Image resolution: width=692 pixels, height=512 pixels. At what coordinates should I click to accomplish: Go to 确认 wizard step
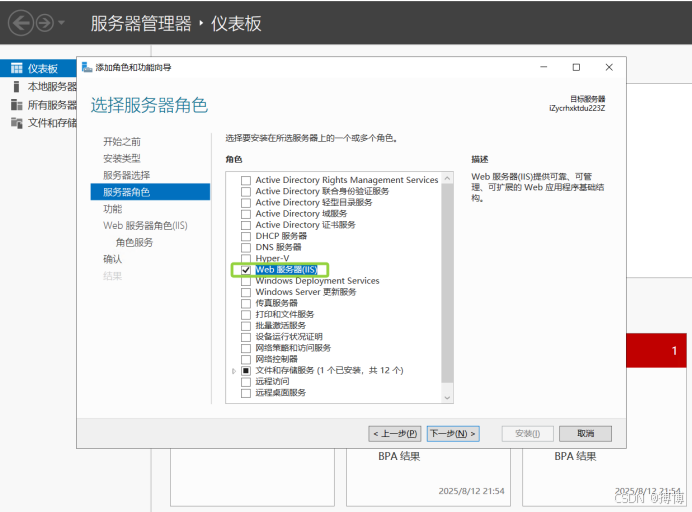pos(113,259)
